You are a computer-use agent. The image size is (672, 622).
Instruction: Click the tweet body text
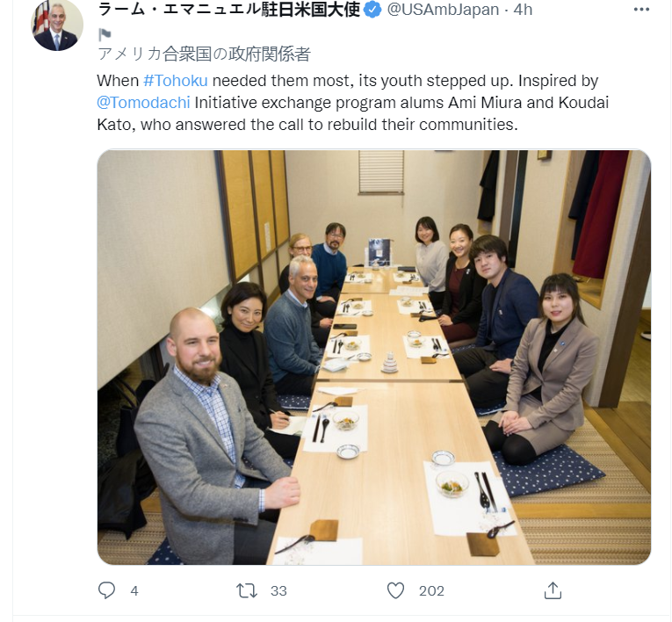(353, 103)
